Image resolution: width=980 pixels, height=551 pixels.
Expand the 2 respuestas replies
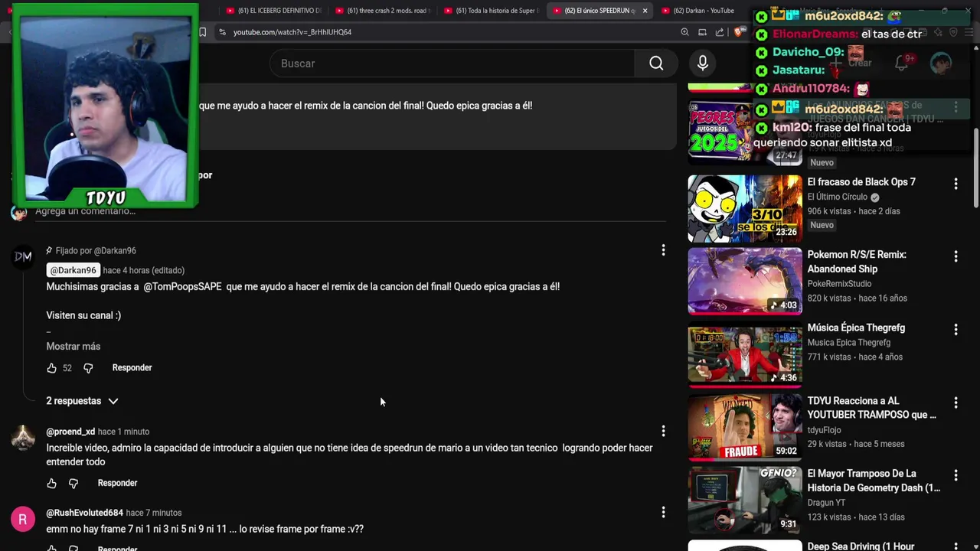82,401
